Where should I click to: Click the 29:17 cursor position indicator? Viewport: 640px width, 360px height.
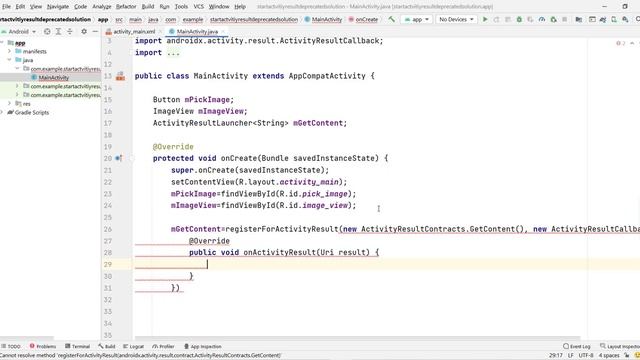[556, 356]
